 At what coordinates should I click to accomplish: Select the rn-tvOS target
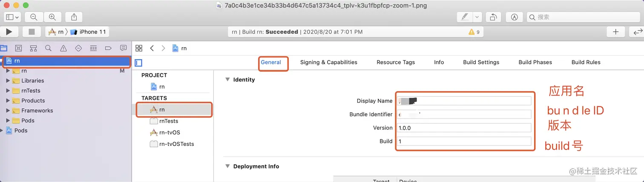(169, 133)
